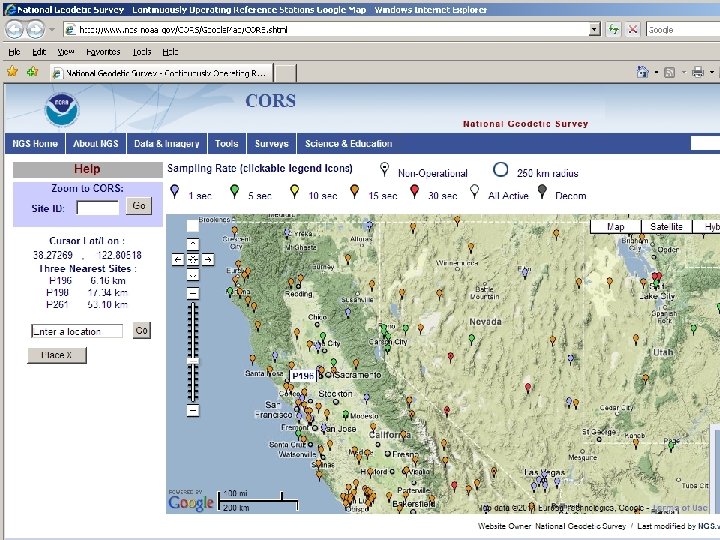Viewport: 720px width, 540px height.
Task: Select the Map view type button
Action: [615, 227]
